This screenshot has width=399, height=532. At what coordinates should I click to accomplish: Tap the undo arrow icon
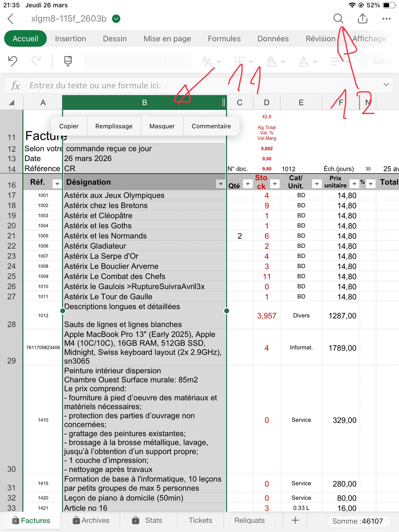pyautogui.click(x=12, y=61)
